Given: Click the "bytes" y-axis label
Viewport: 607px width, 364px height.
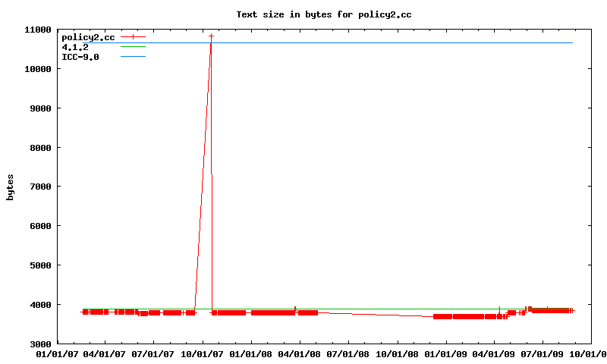Looking at the screenshot, I should 10,187.
